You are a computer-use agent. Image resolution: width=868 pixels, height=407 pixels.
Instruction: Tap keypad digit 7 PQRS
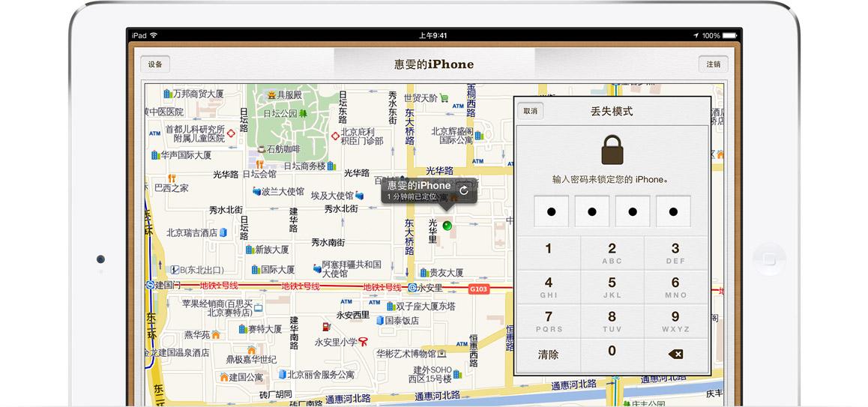click(x=549, y=321)
